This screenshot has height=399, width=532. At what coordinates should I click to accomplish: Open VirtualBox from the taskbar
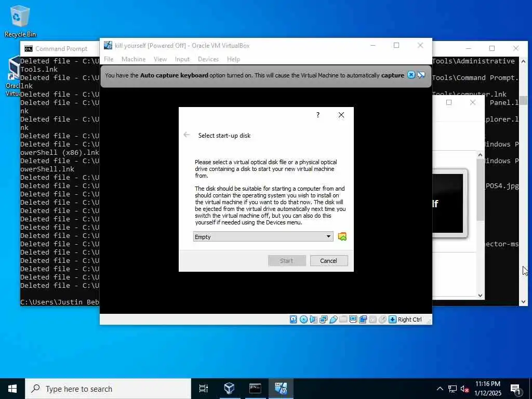point(229,389)
